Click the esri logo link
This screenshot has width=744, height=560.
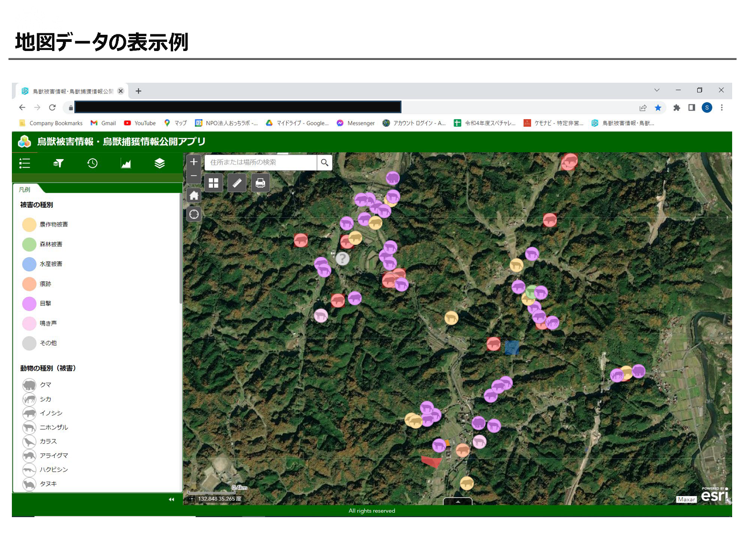click(x=714, y=495)
